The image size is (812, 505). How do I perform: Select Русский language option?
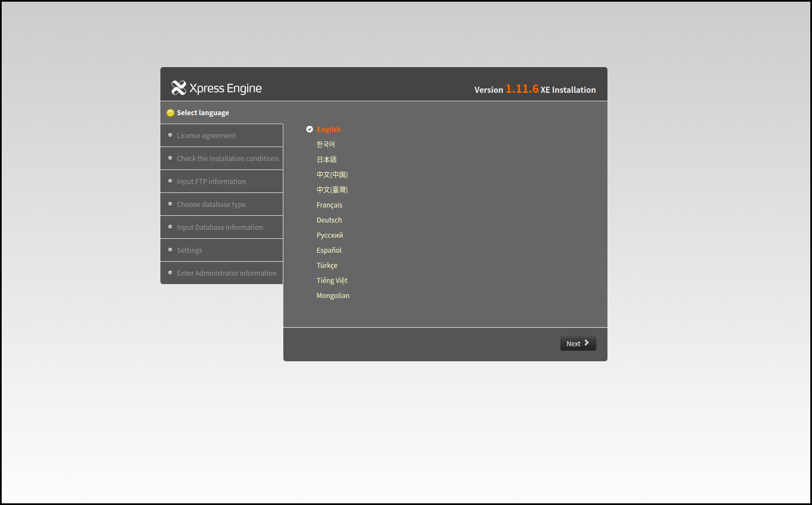click(x=330, y=235)
